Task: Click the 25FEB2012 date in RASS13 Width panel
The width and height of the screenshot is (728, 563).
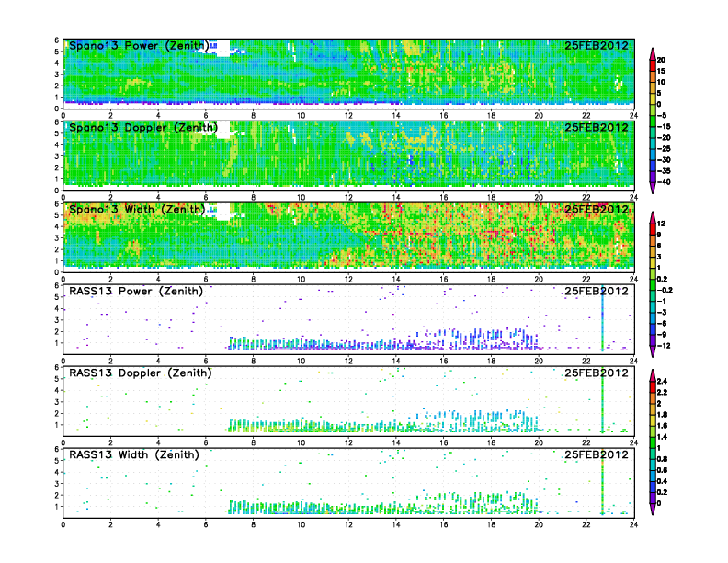Action: [597, 454]
